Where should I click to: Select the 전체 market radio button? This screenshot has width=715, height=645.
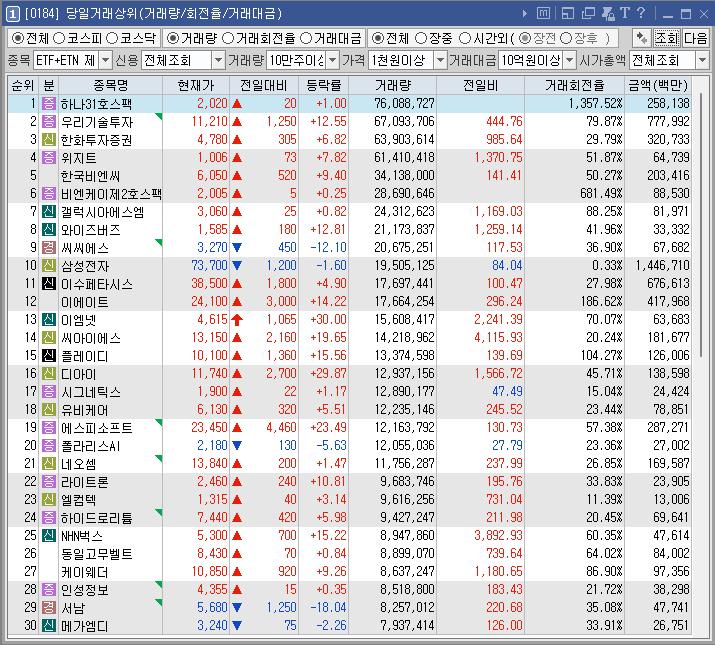coord(17,38)
